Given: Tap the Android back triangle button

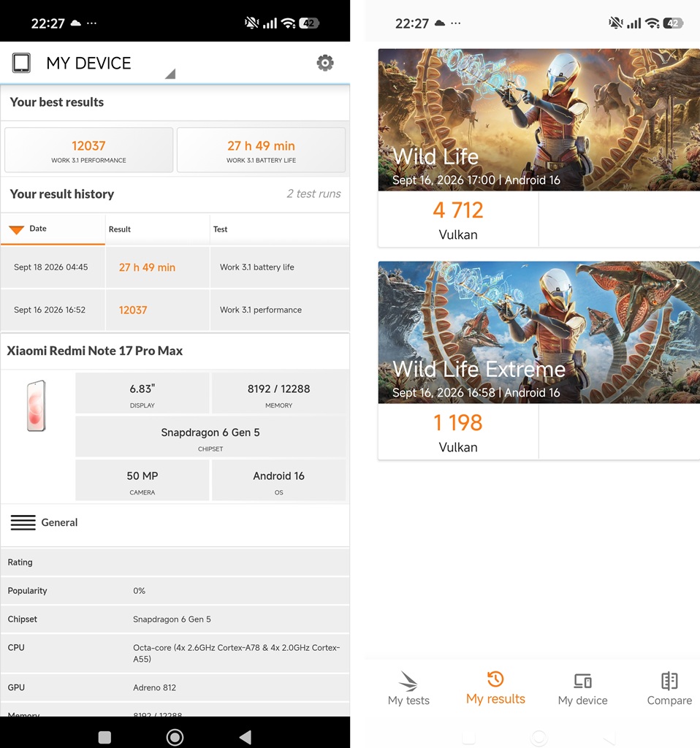Looking at the screenshot, I should [246, 737].
